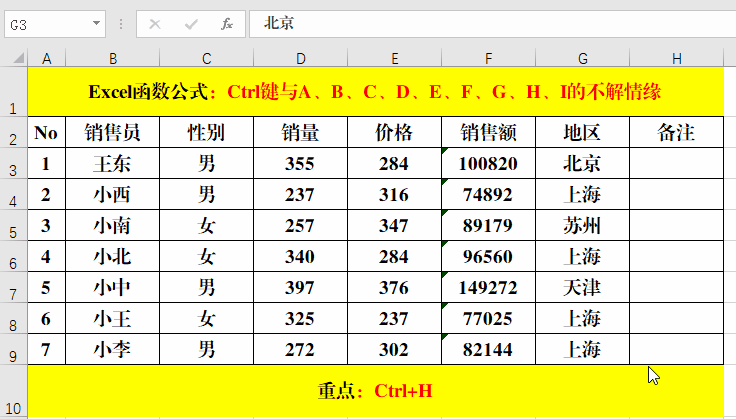Click the 重点: Ctrl+H footer cell
The height and width of the screenshot is (419, 736).
tap(376, 391)
